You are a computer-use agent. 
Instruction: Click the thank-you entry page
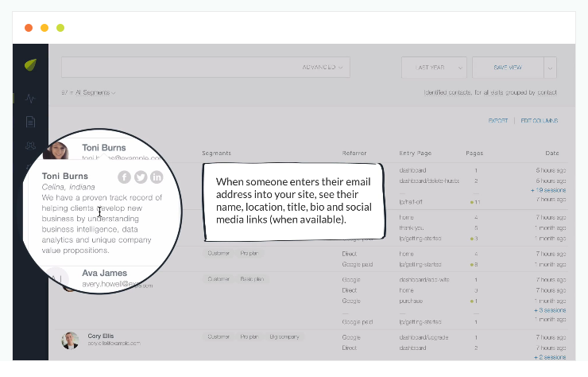(412, 227)
